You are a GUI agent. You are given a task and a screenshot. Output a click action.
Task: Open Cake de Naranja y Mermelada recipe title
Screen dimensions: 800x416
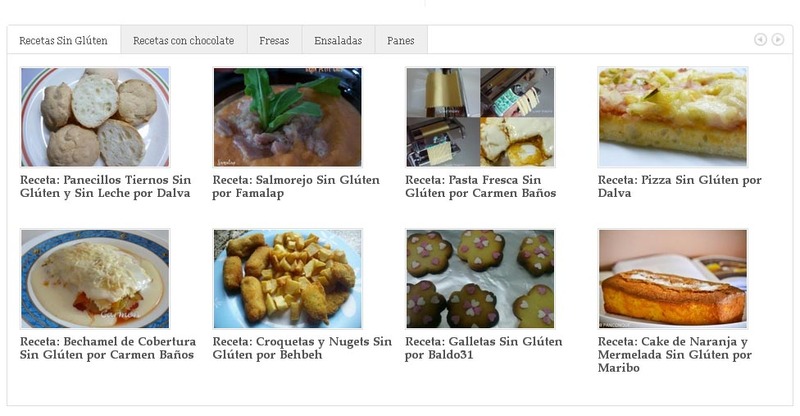click(x=674, y=354)
